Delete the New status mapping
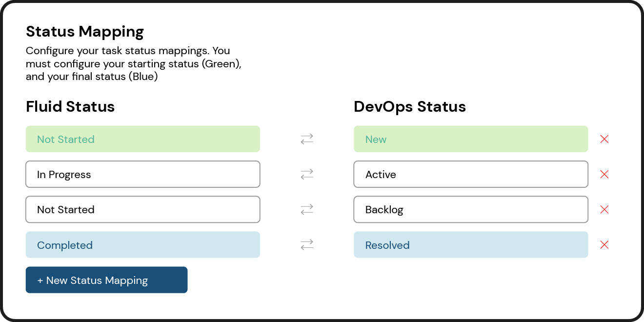The width and height of the screenshot is (644, 322). [604, 139]
